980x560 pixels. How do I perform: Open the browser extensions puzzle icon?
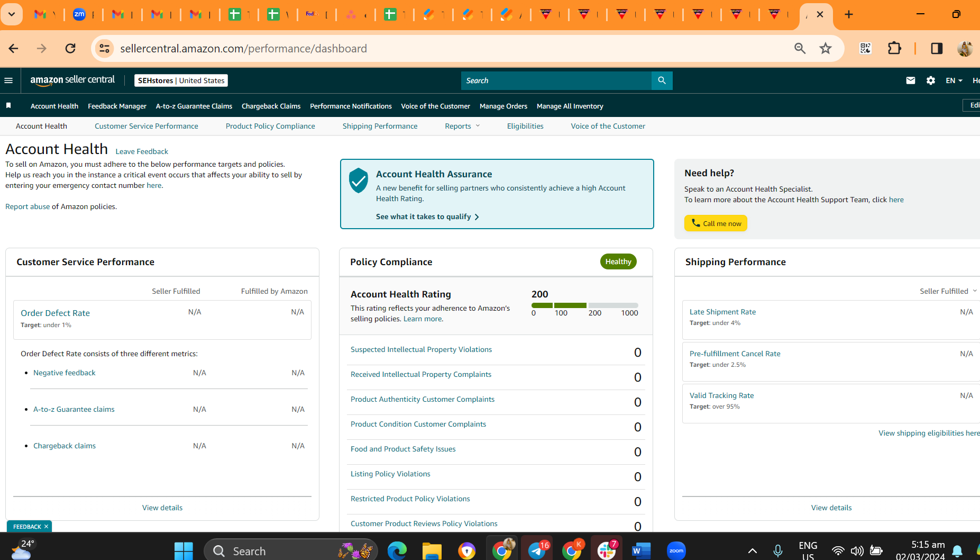click(x=894, y=49)
